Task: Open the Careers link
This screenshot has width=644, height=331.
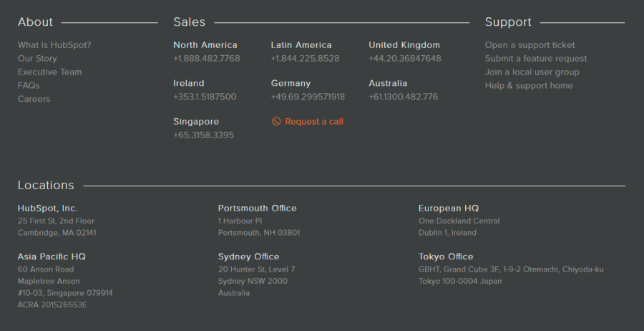Action: coord(34,100)
